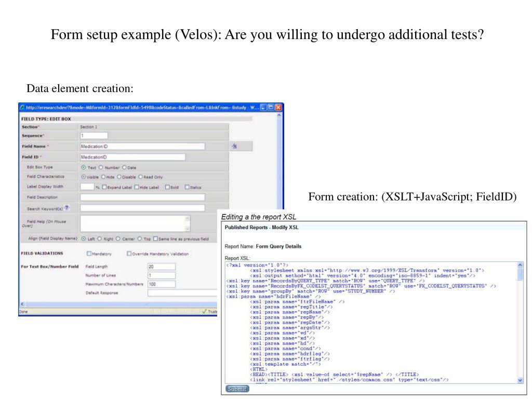This screenshot has width=532, height=399.
Task: Choose Read Only field characteristic
Action: point(140,177)
